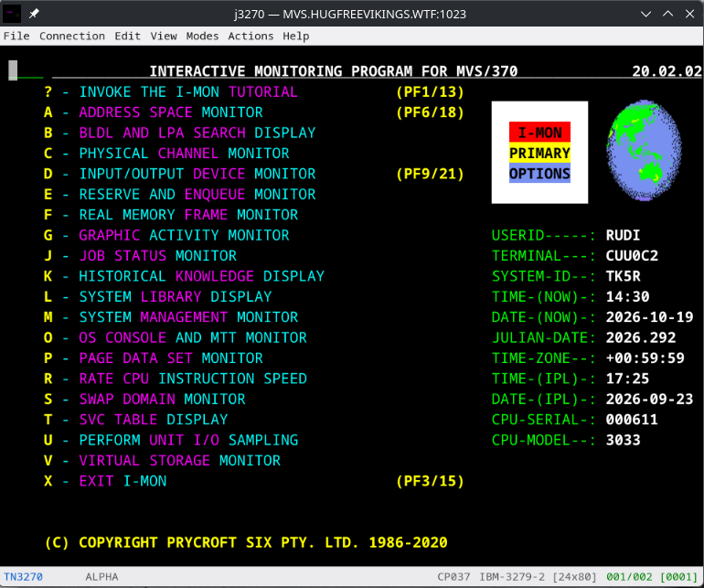Select RATE CPU INSTRUCTION SPEED option
This screenshot has height=588, width=704.
tap(193, 379)
